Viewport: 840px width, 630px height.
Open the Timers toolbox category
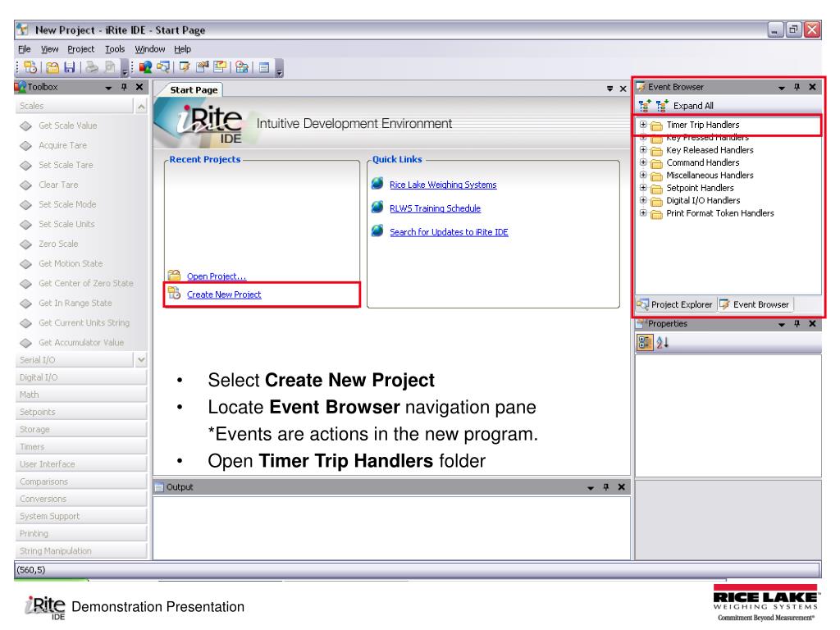tap(81, 447)
